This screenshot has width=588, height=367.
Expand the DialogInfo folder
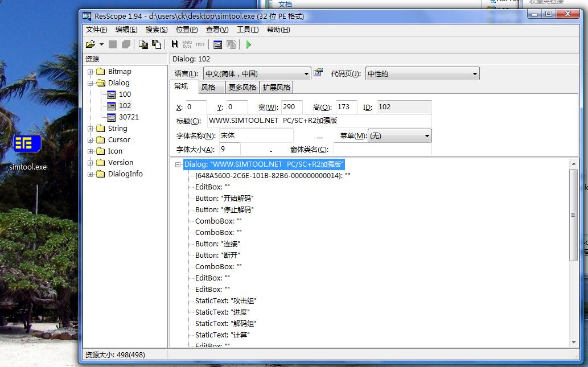coord(90,174)
